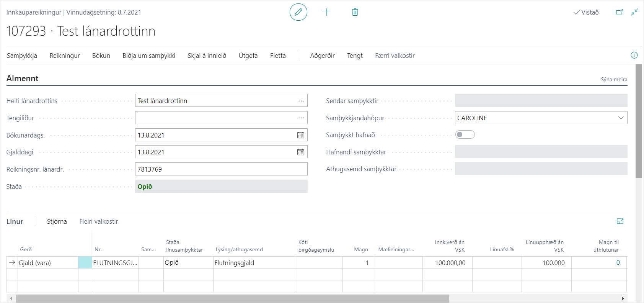Click the Reikningsnr. lánardr. input field
This screenshot has height=303, width=644.
coord(221,169)
